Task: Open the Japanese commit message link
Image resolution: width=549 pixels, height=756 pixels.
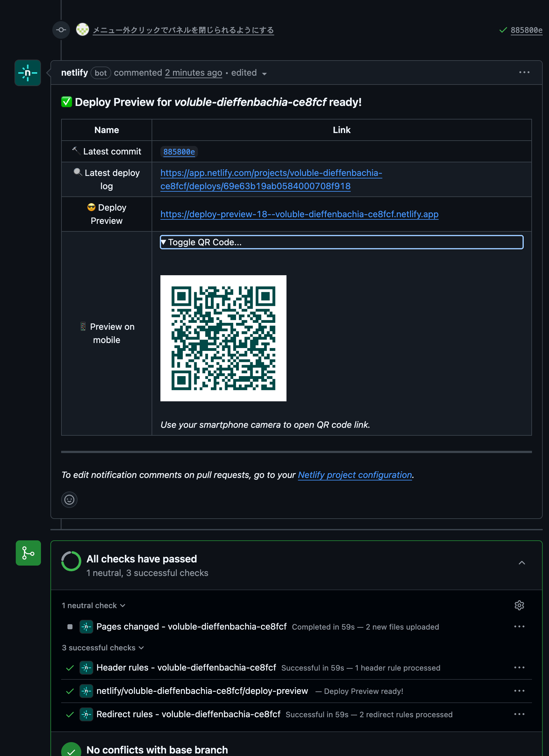Action: tap(183, 30)
